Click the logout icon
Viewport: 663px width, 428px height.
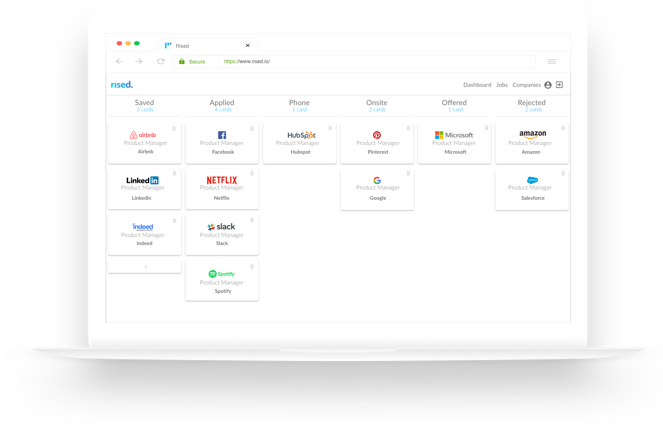click(559, 85)
